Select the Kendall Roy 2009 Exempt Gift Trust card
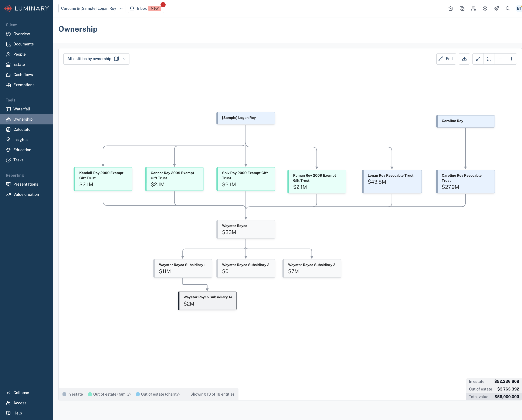The height and width of the screenshot is (420, 522). point(103,179)
